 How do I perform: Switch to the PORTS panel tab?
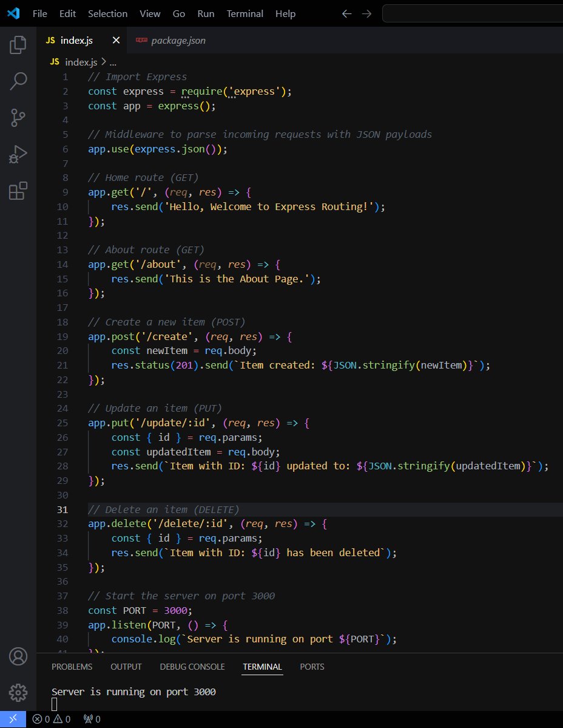click(312, 667)
